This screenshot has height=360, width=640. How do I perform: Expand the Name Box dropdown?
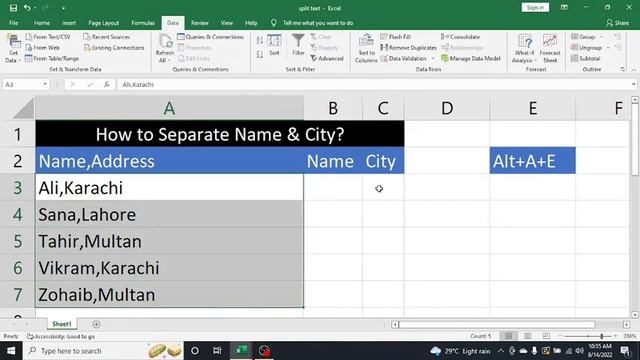tap(45, 84)
